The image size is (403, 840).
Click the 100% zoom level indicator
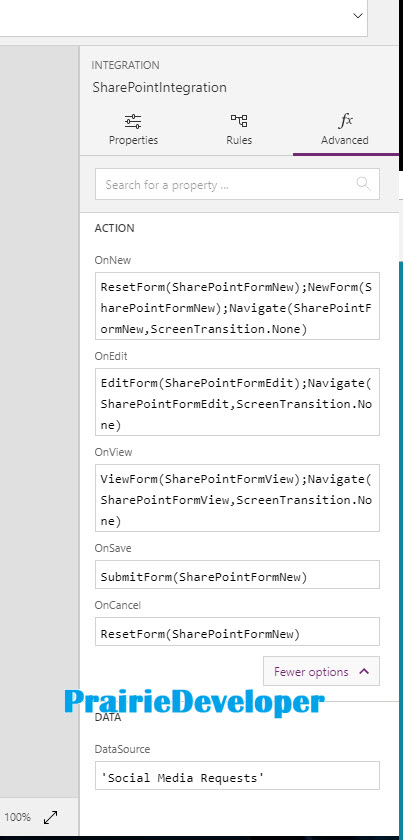[x=18, y=817]
